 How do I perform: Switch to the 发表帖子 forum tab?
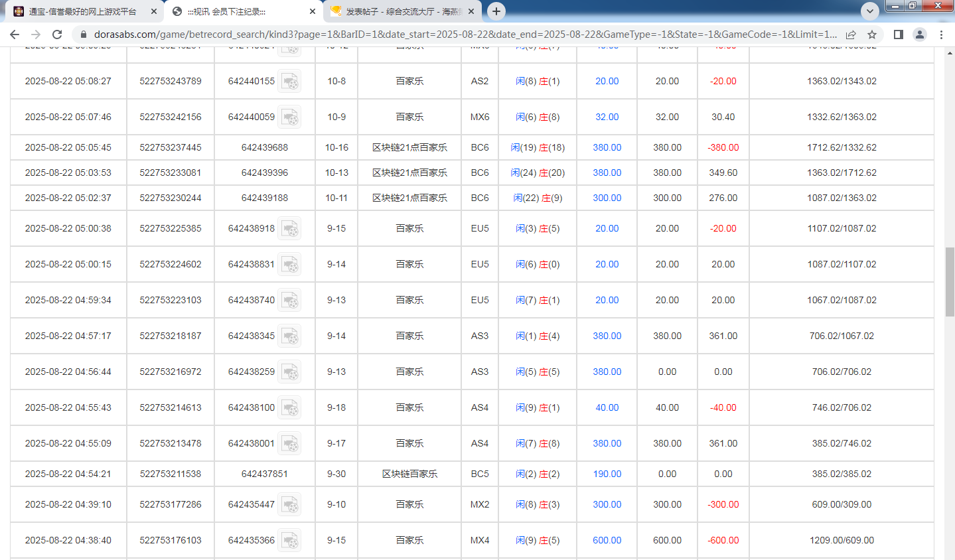392,11
